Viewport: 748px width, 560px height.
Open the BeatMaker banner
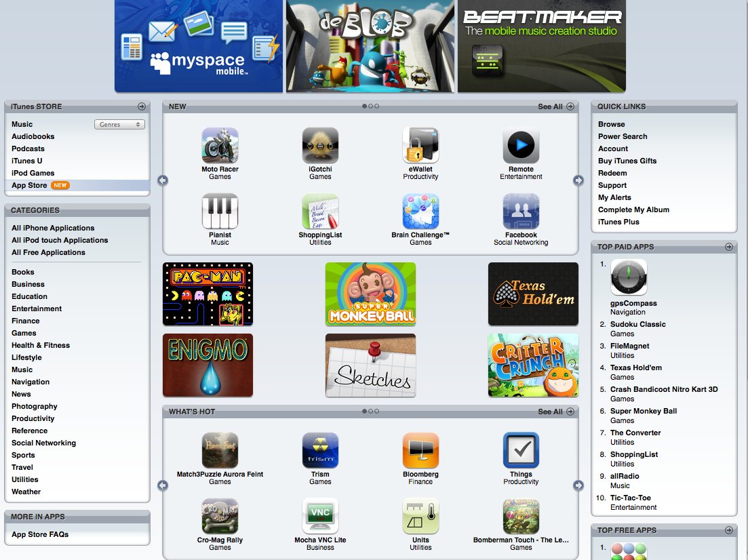(541, 46)
